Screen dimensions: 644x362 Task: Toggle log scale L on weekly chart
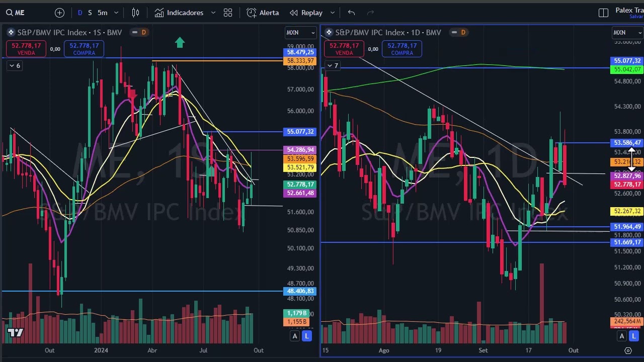coord(307,336)
